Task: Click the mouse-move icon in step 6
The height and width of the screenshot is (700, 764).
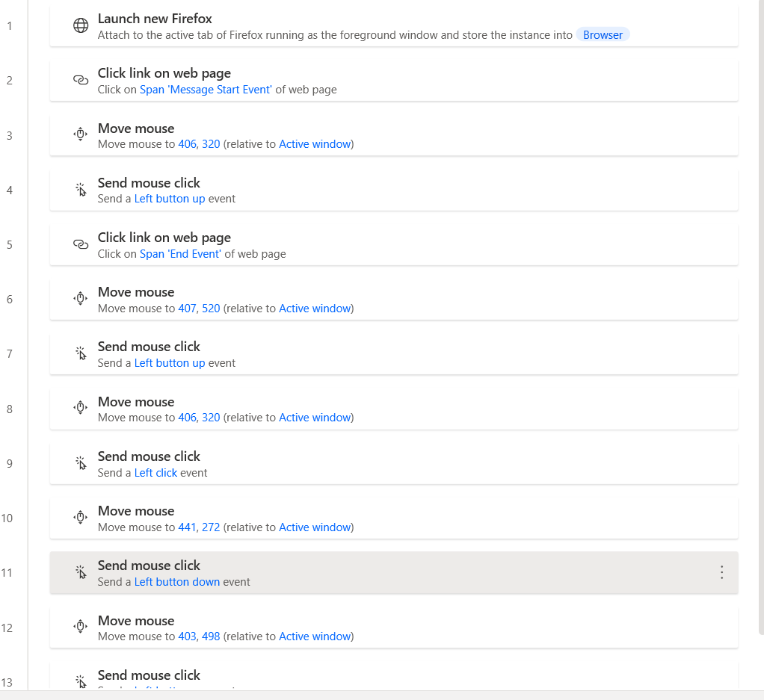Action: click(x=81, y=298)
